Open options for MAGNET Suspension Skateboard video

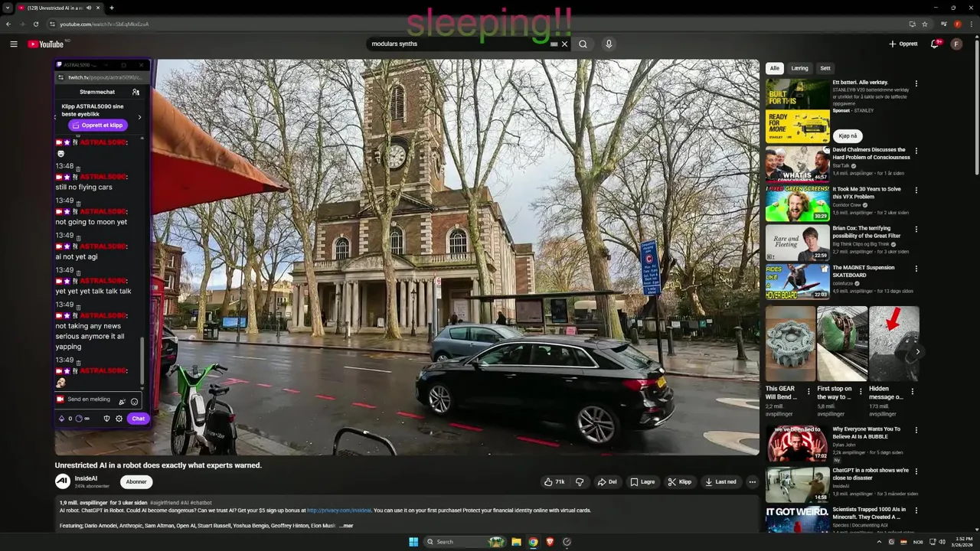pos(916,269)
